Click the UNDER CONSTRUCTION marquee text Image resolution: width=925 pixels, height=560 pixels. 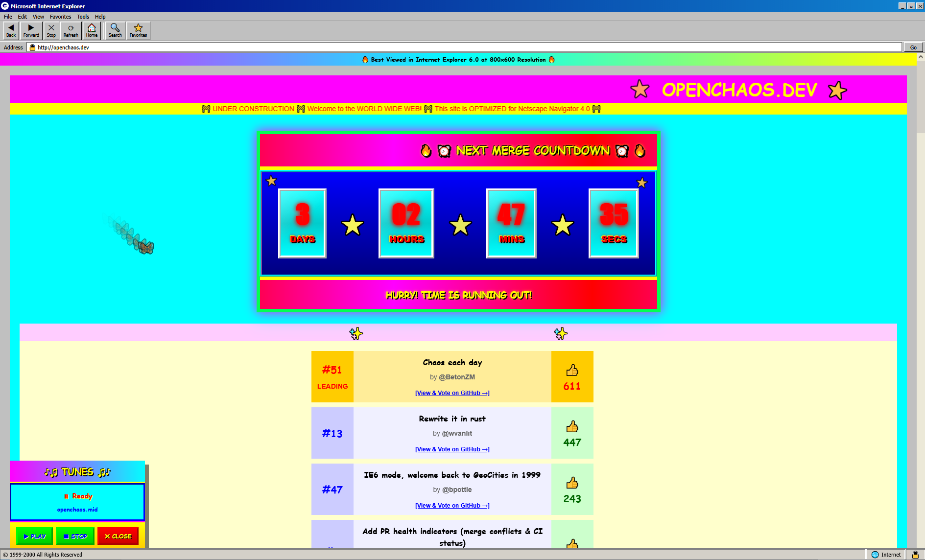[254, 109]
